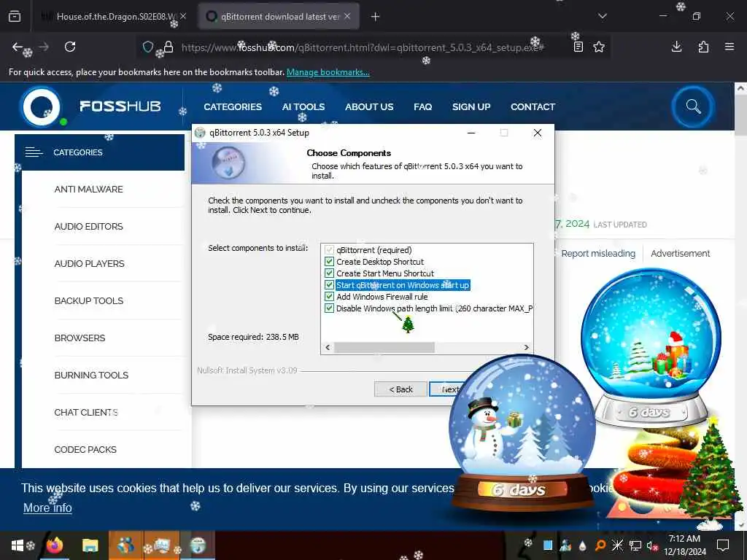Toggle Disable Windows path length limit checkbox

click(x=329, y=308)
